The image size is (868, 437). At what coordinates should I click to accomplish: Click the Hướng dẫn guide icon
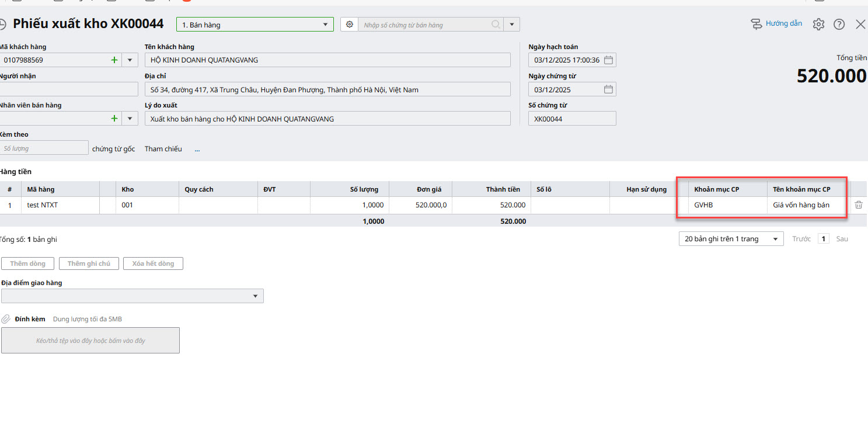coord(757,24)
